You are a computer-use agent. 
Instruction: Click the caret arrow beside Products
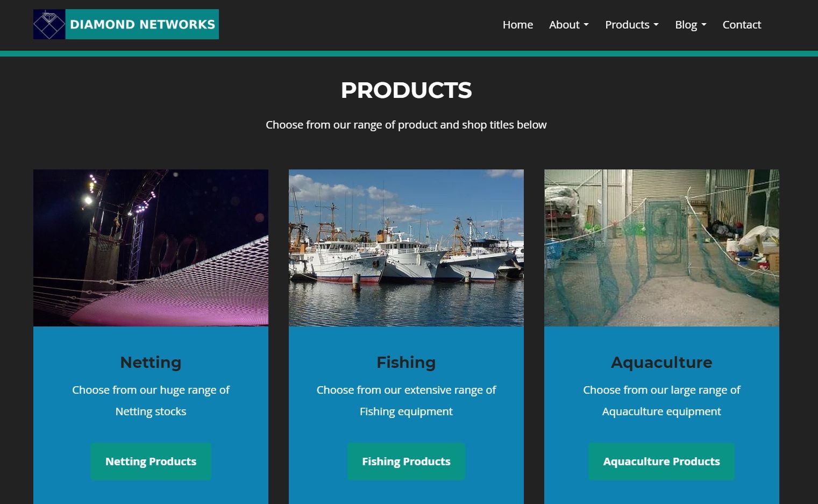[x=656, y=25]
